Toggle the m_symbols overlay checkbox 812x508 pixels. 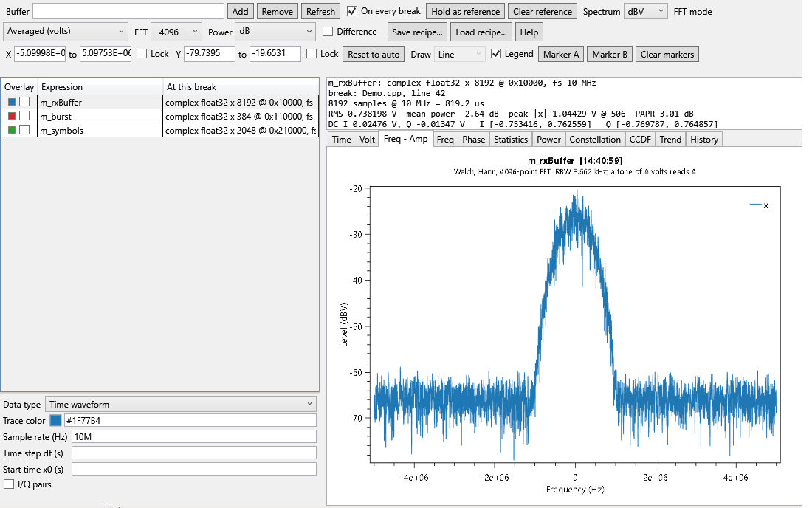pos(24,130)
